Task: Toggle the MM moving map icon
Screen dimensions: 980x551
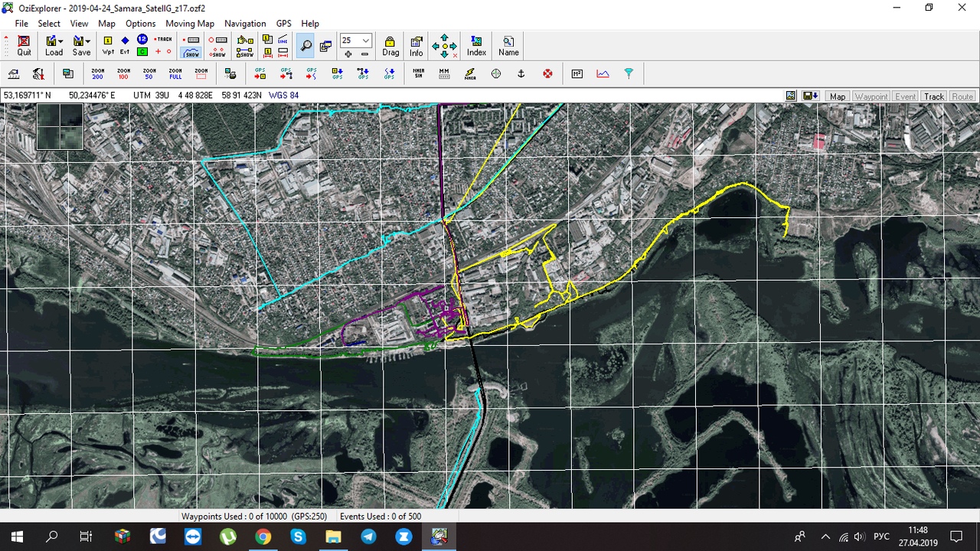Action: coord(444,73)
